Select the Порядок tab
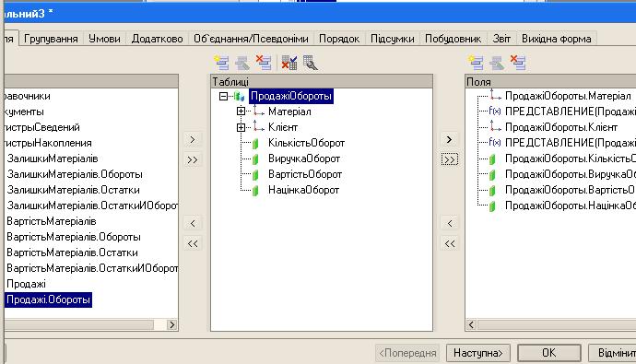 click(339, 39)
